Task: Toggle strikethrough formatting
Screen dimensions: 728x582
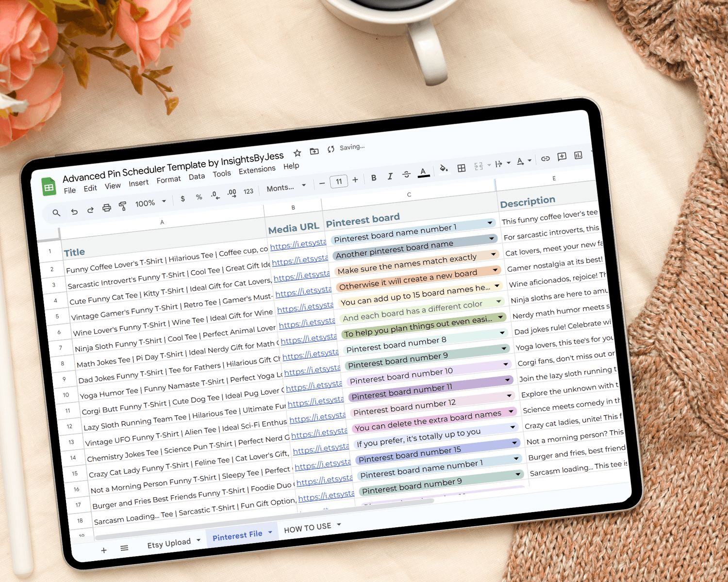Action: coord(406,175)
